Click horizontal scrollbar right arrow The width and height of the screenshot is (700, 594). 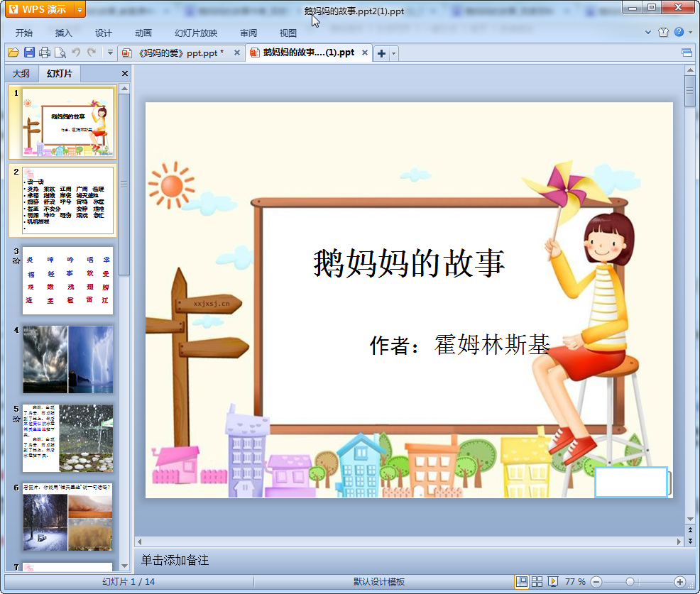click(x=679, y=541)
